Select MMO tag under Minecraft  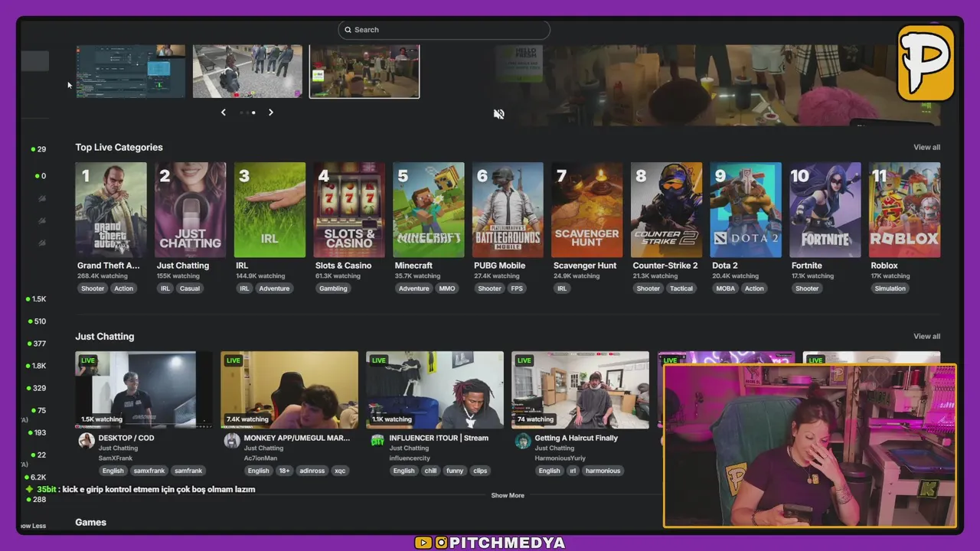(447, 289)
